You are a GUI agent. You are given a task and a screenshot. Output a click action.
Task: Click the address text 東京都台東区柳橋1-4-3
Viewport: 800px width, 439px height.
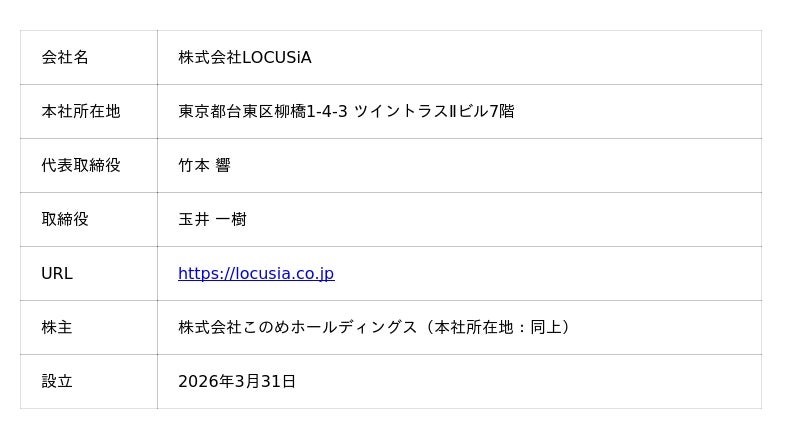pos(263,111)
